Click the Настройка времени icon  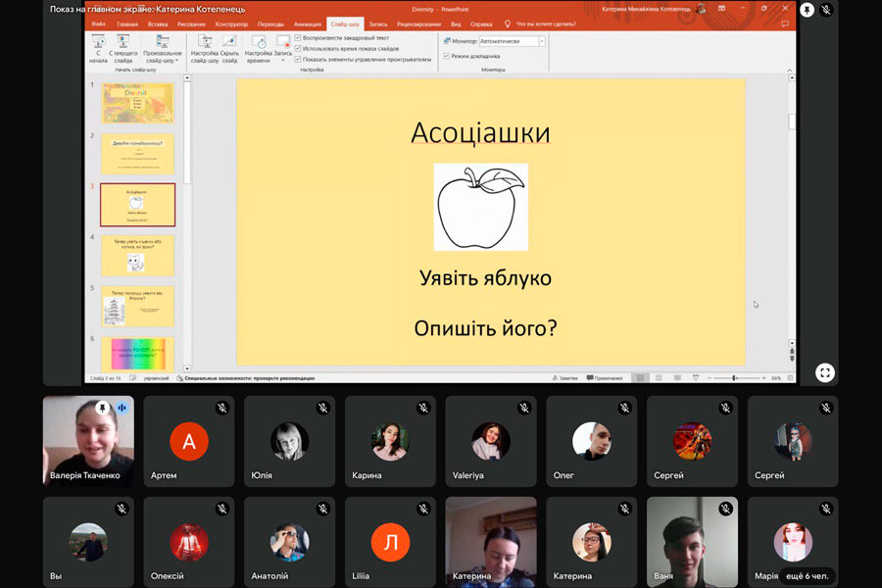point(258,41)
